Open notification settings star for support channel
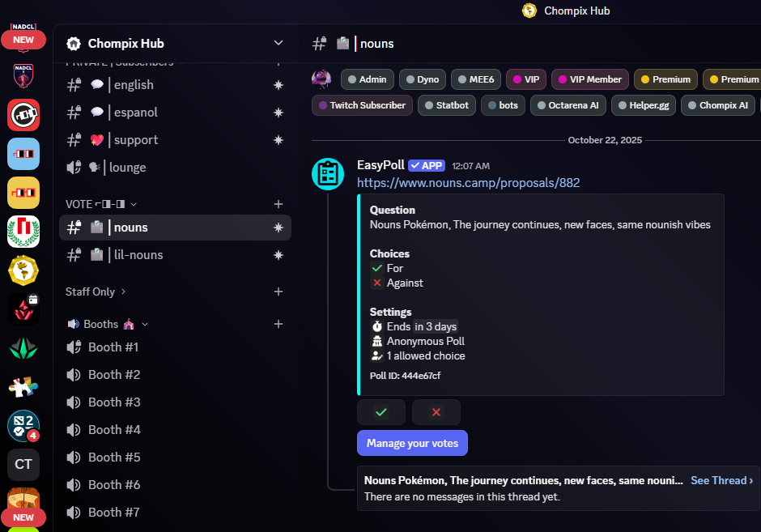761x532 pixels. click(278, 140)
